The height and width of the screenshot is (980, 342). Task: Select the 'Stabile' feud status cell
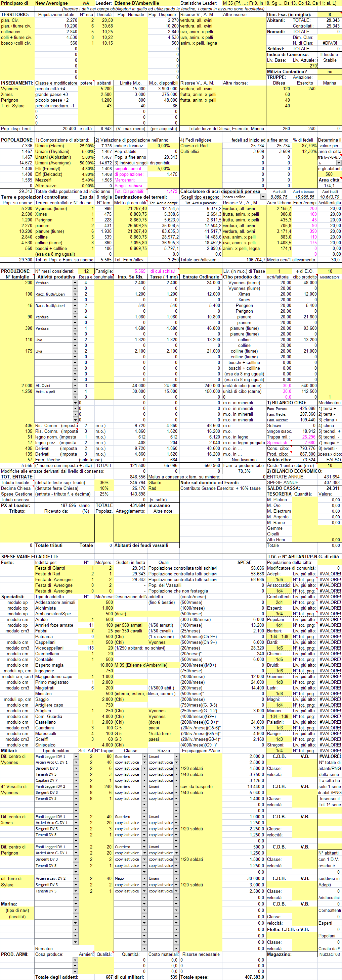[330, 60]
